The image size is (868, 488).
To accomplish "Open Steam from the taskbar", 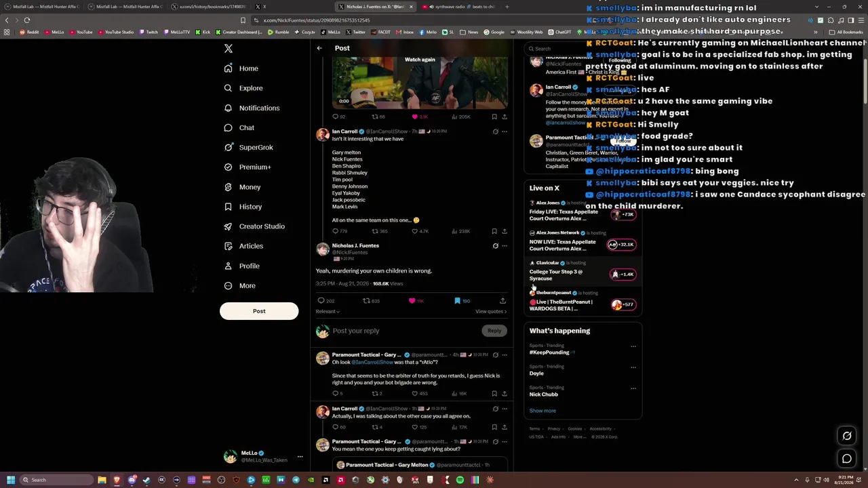I will (146, 480).
